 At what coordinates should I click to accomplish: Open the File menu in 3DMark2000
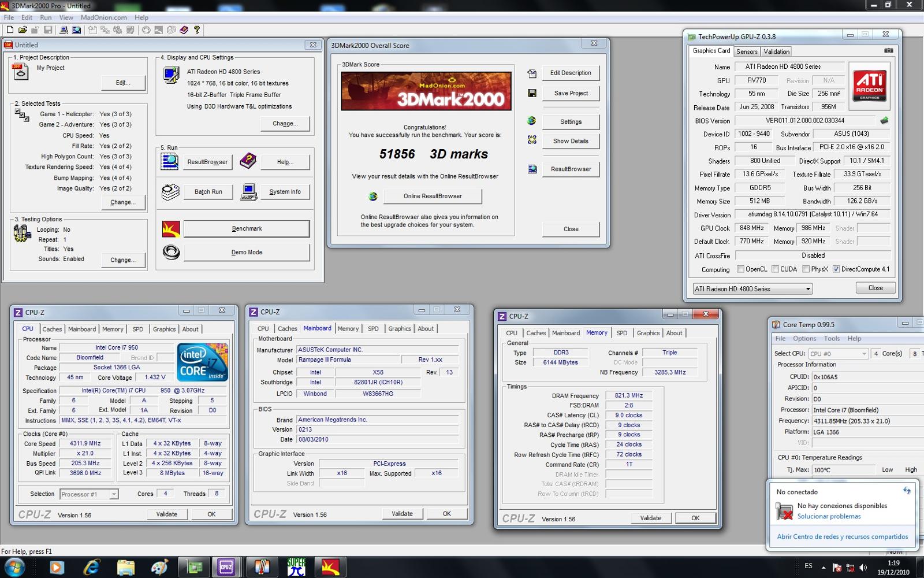[9, 17]
